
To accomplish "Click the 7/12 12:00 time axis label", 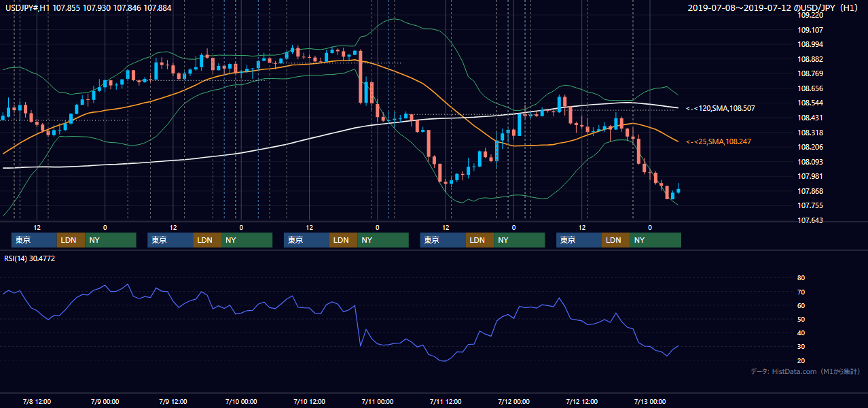I will [x=582, y=401].
